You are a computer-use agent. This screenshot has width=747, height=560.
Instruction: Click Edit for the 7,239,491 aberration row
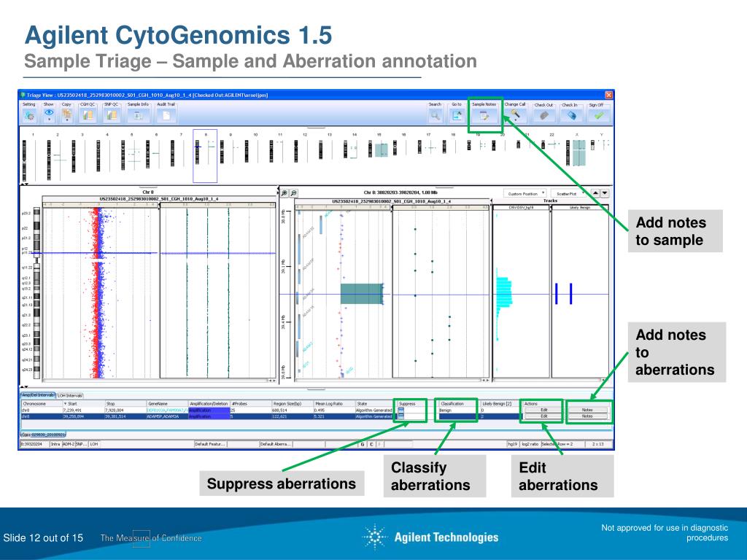[543, 410]
